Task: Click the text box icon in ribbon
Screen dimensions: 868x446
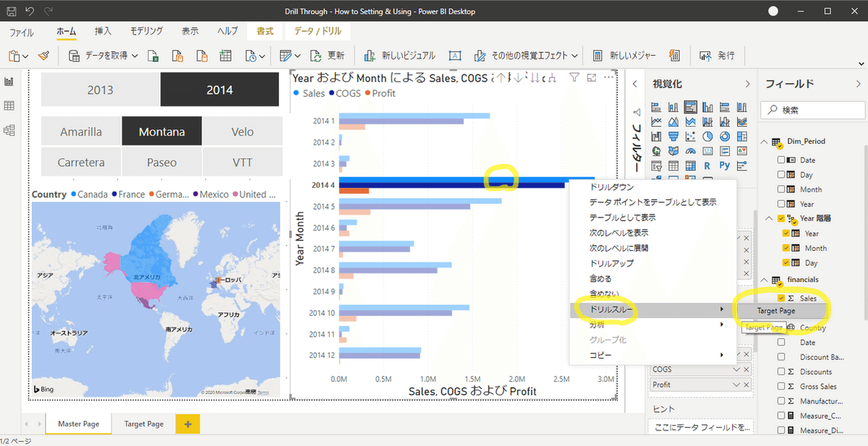Action: point(455,56)
